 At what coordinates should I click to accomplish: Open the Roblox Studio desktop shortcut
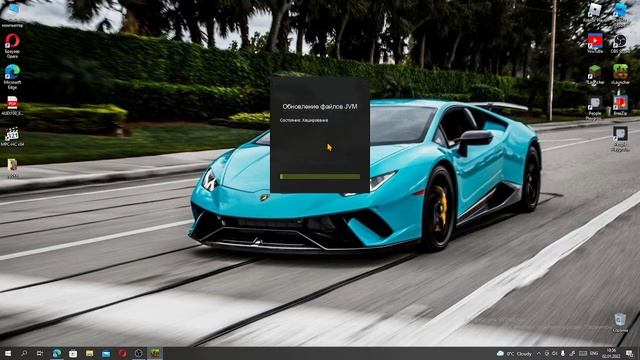[620, 12]
